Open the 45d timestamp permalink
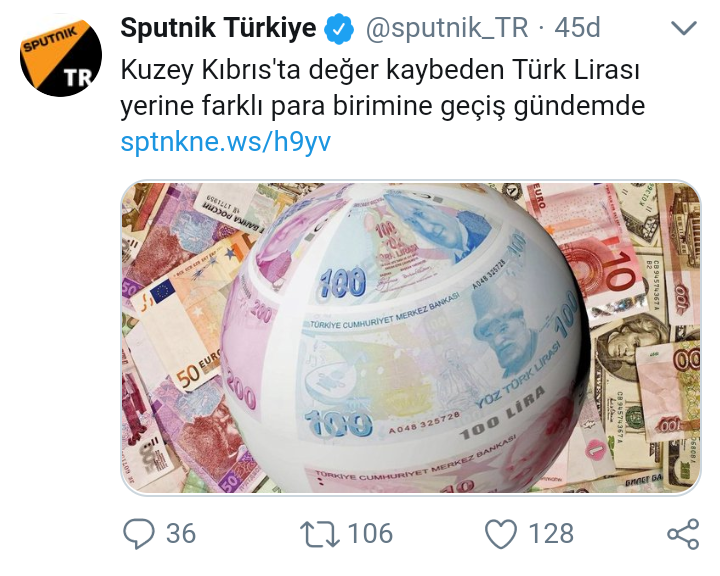The width and height of the screenshot is (720, 576). click(x=577, y=28)
